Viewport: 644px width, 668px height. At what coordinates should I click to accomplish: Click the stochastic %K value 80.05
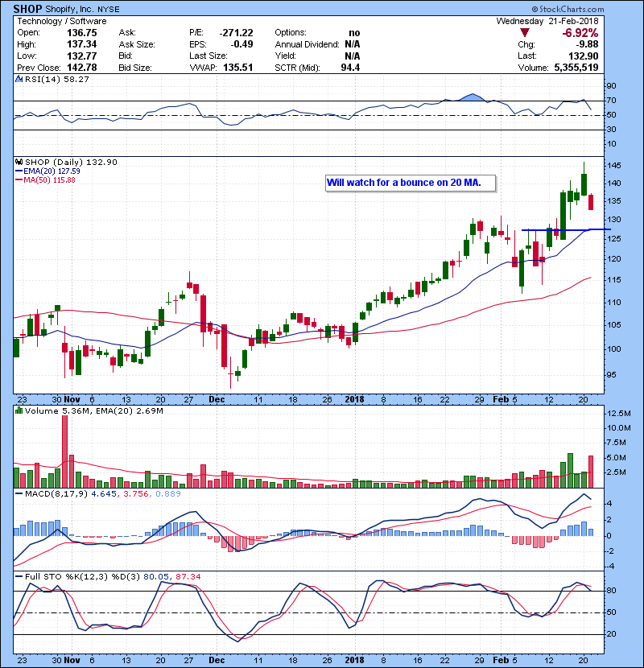click(x=156, y=576)
